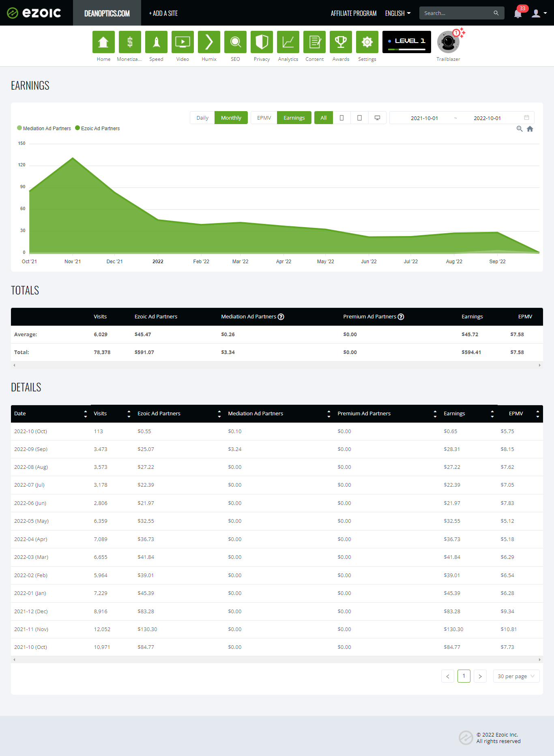Open the user account dropdown
The image size is (554, 756).
click(539, 13)
